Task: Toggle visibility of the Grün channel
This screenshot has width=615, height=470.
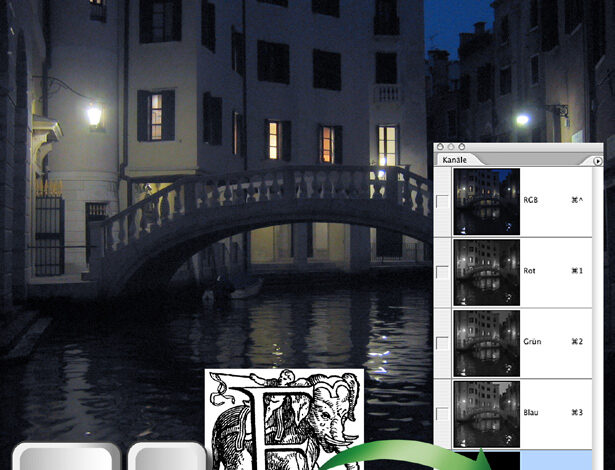Action: click(x=442, y=343)
